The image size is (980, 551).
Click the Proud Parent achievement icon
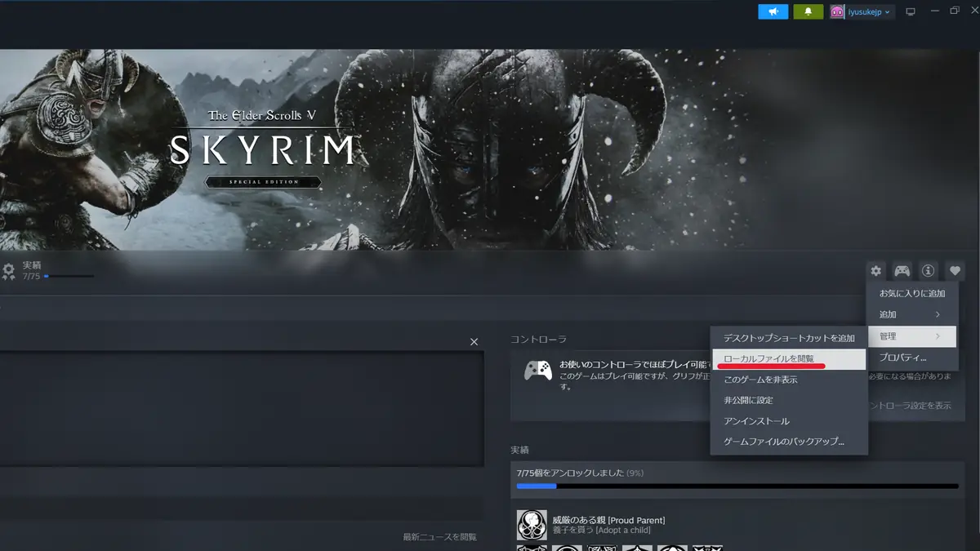coord(532,525)
